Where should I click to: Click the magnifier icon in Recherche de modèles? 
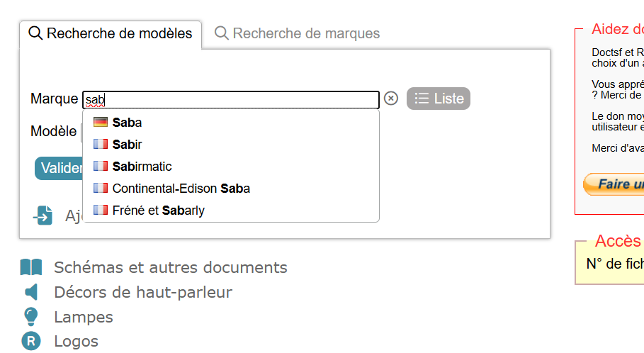[35, 33]
